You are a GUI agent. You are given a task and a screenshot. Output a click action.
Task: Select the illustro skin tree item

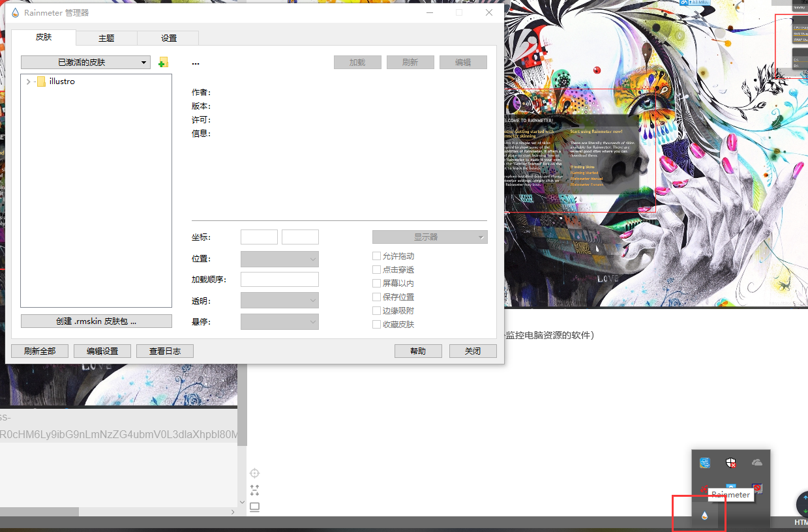(x=62, y=81)
